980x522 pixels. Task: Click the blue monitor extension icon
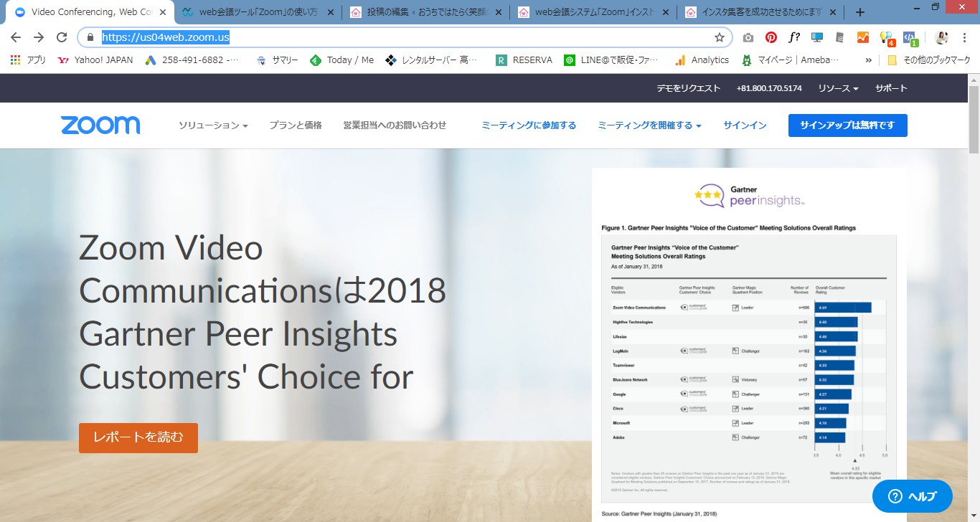click(817, 38)
